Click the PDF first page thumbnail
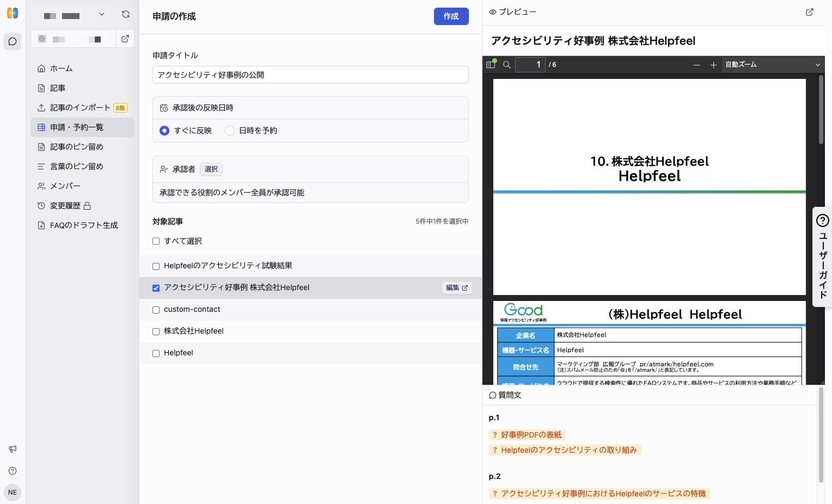This screenshot has width=832, height=504. [649, 187]
